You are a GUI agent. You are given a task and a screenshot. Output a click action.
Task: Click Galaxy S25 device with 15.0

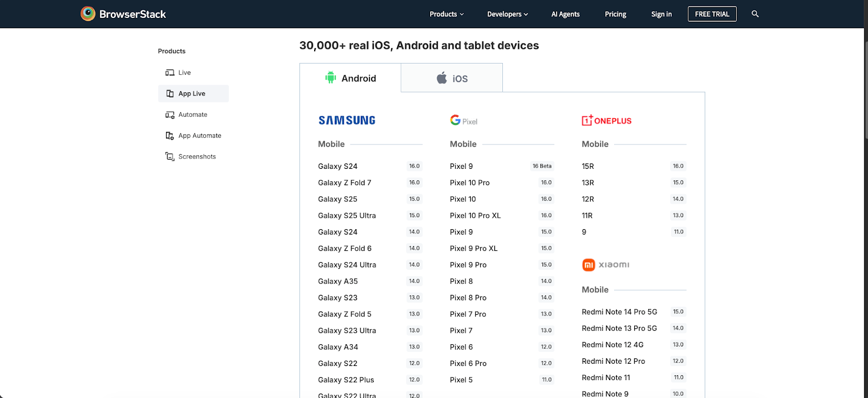click(337, 199)
